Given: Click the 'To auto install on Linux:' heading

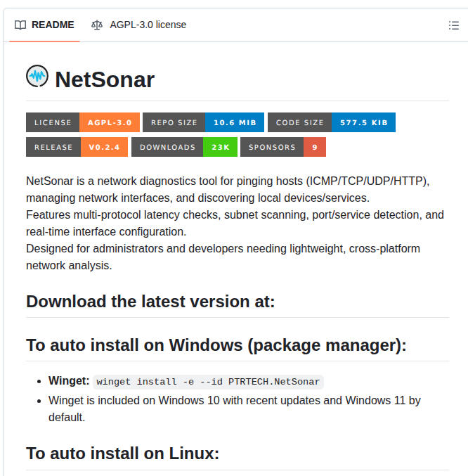Looking at the screenshot, I should point(123,454).
